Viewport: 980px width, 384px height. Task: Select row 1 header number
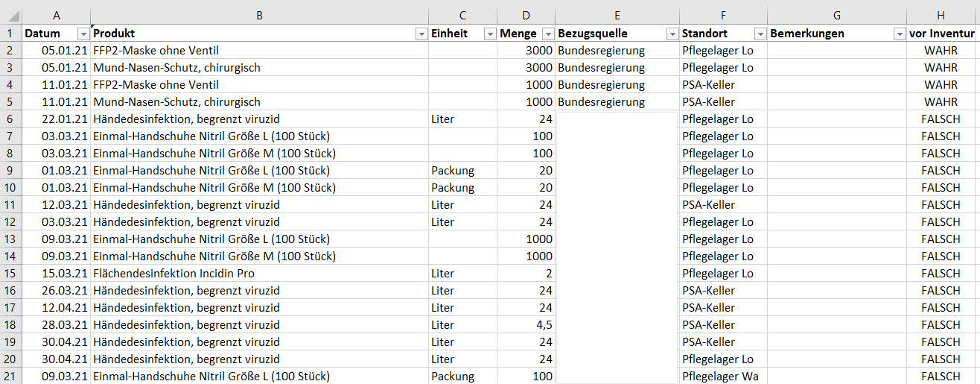(x=11, y=34)
